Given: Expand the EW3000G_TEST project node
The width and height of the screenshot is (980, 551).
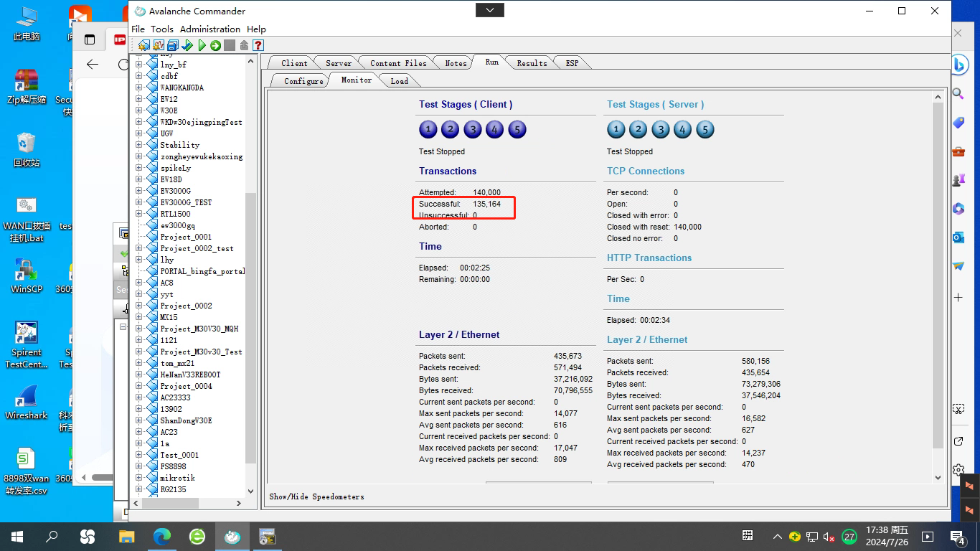Looking at the screenshot, I should tap(138, 202).
